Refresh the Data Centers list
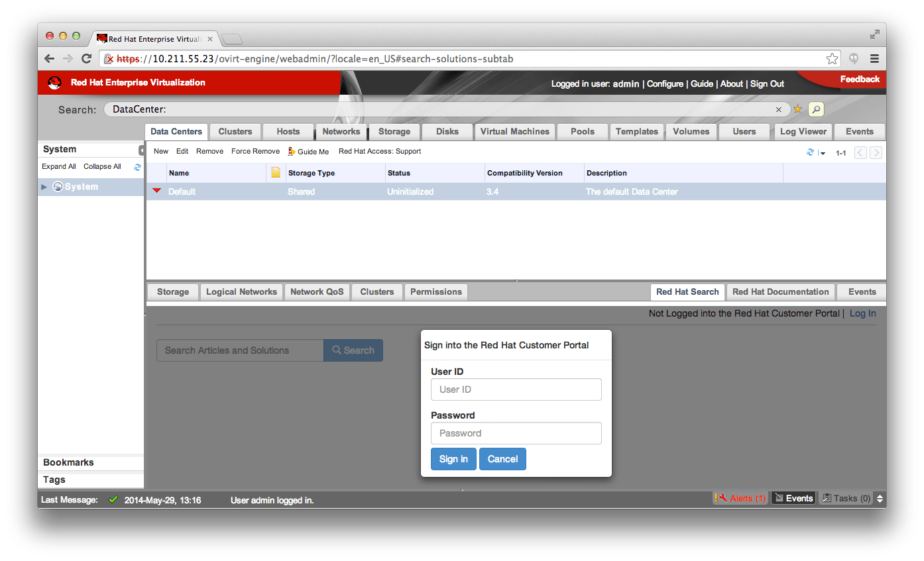924x561 pixels. click(810, 152)
